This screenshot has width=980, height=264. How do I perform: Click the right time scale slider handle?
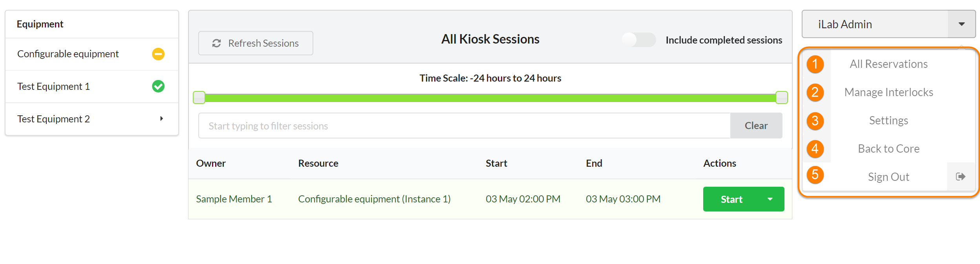point(781,97)
